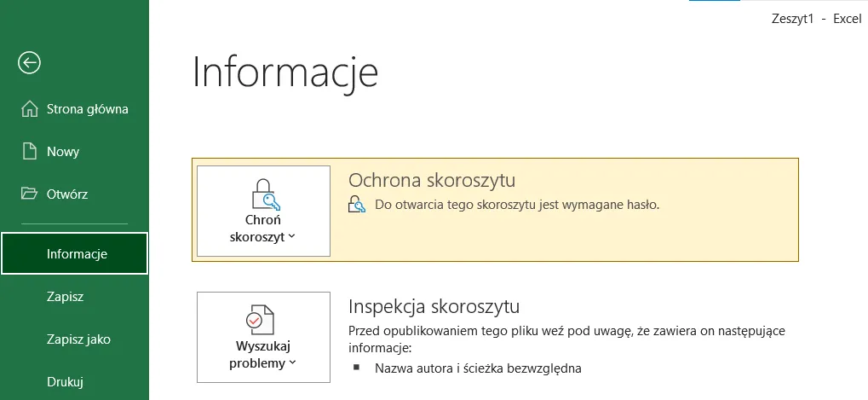This screenshot has height=400, width=868.
Task: Click the Strona główna label text
Action: click(x=87, y=109)
